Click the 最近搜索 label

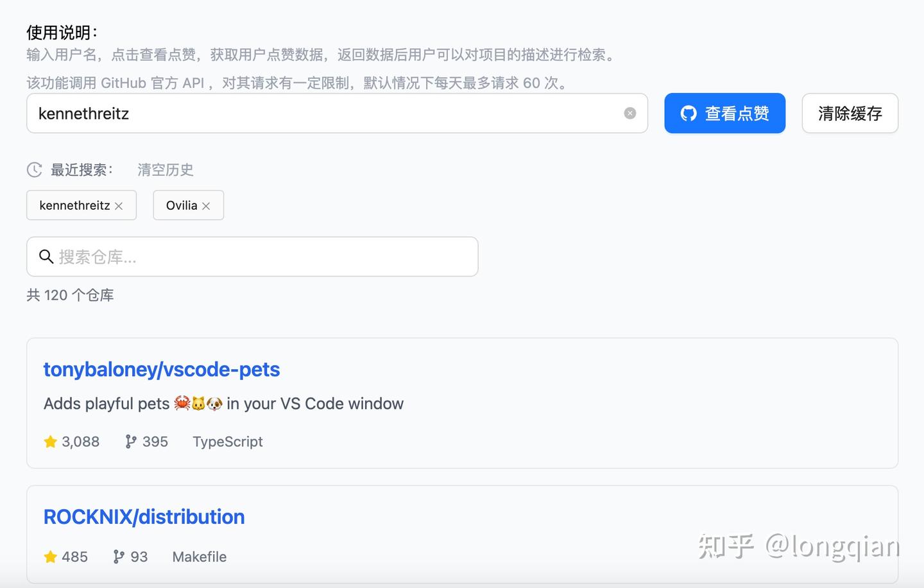point(81,169)
